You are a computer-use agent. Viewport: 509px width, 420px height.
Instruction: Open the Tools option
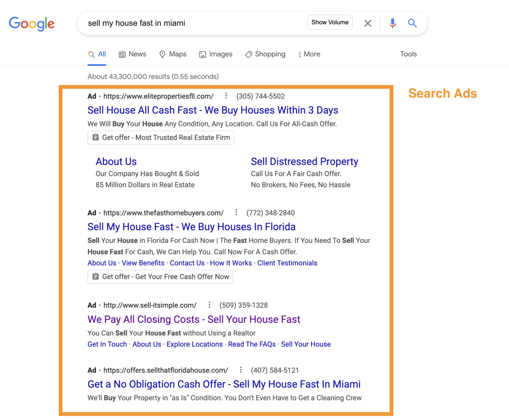(x=409, y=54)
